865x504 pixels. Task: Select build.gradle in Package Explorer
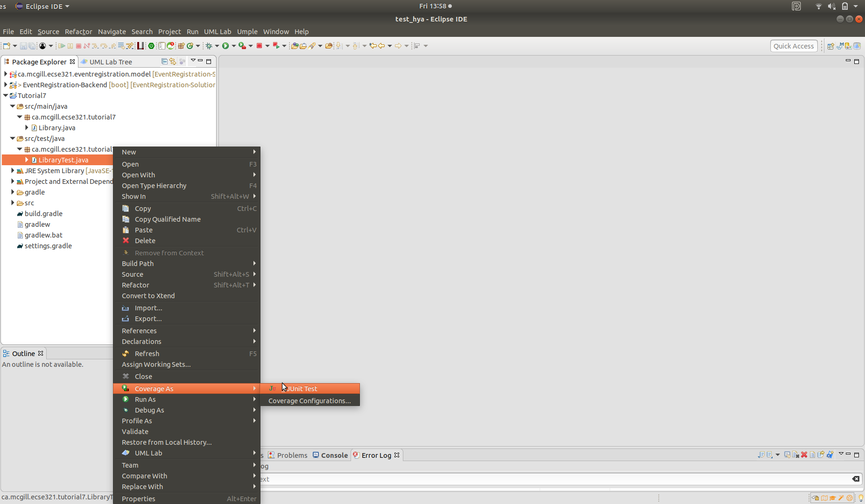(x=43, y=214)
